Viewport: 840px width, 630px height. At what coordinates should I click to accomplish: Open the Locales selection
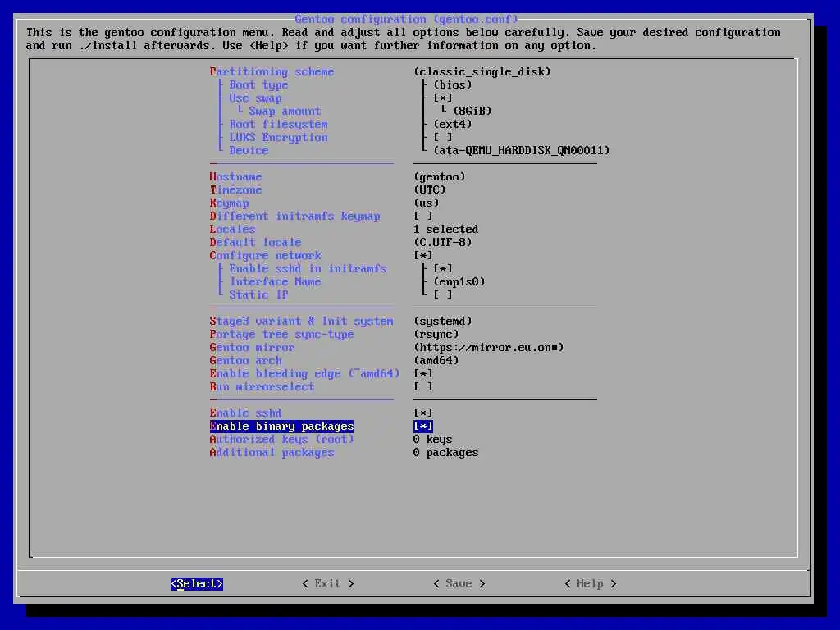point(232,230)
